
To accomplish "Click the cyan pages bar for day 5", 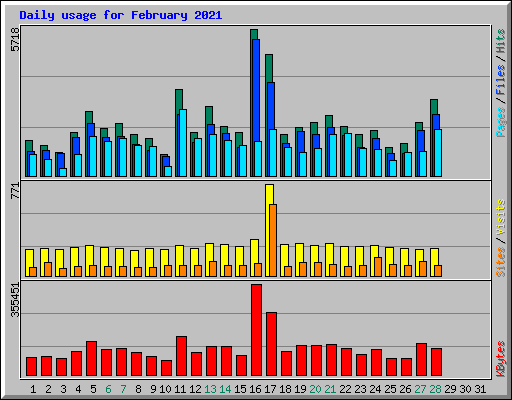I will click(x=93, y=156).
